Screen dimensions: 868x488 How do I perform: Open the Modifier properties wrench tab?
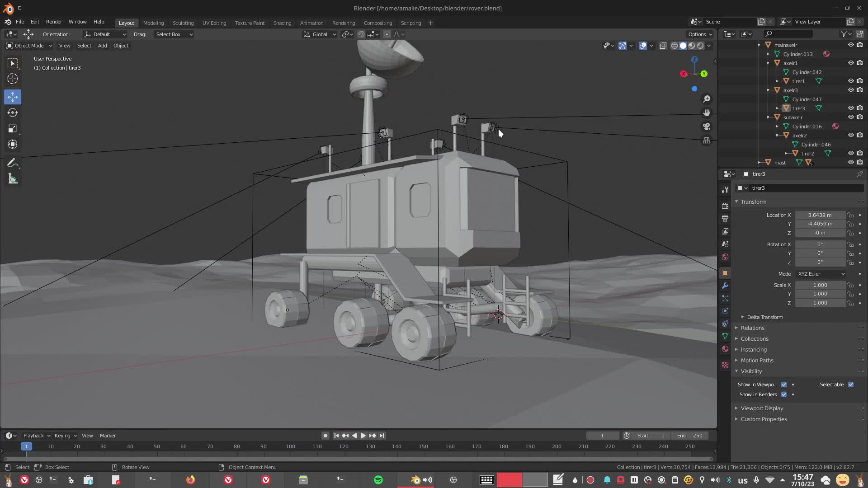(725, 286)
